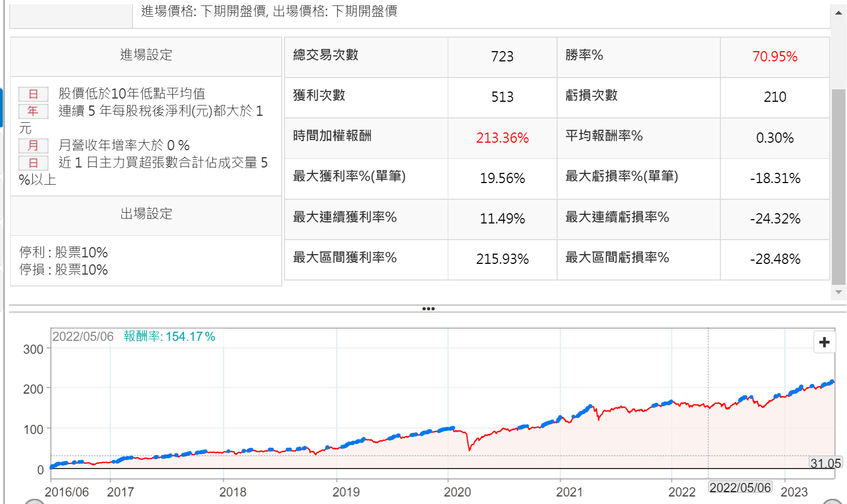847x504 pixels.
Task: Click the 勝率% label
Action: (x=584, y=55)
